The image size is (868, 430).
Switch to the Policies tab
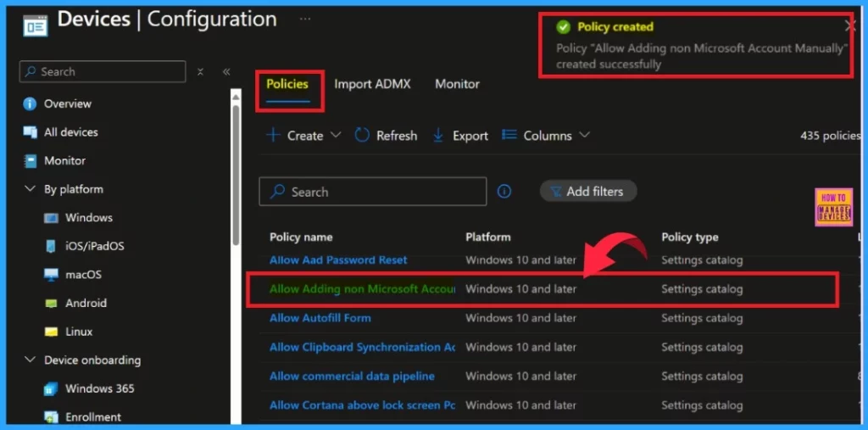tap(287, 84)
